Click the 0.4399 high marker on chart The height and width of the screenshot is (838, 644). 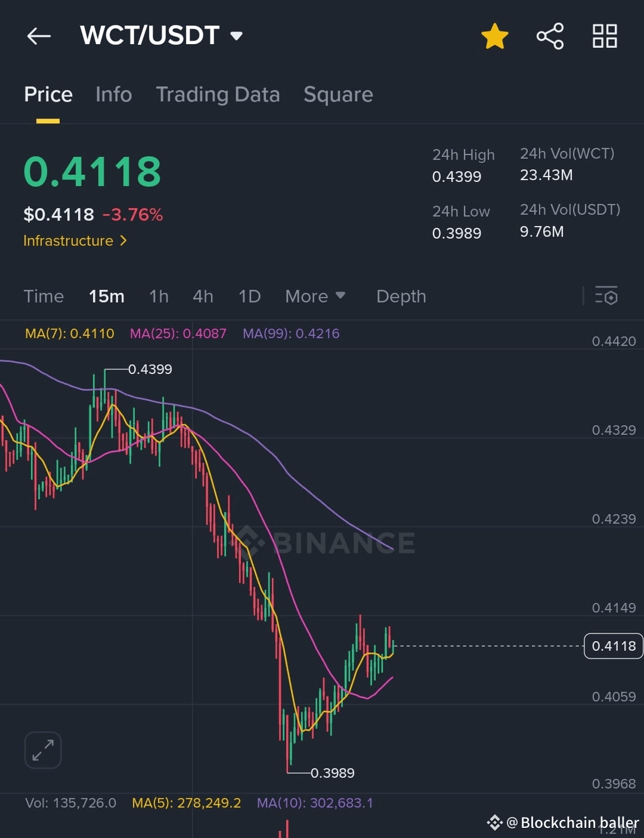(150, 369)
